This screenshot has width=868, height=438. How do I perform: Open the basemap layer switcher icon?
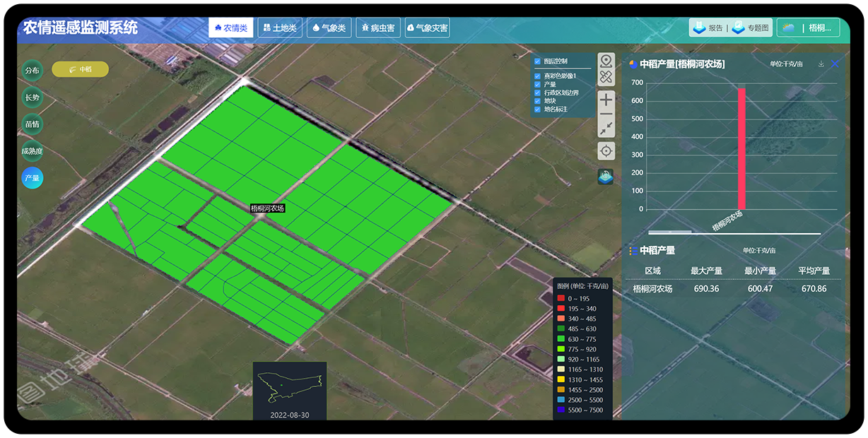tap(606, 177)
